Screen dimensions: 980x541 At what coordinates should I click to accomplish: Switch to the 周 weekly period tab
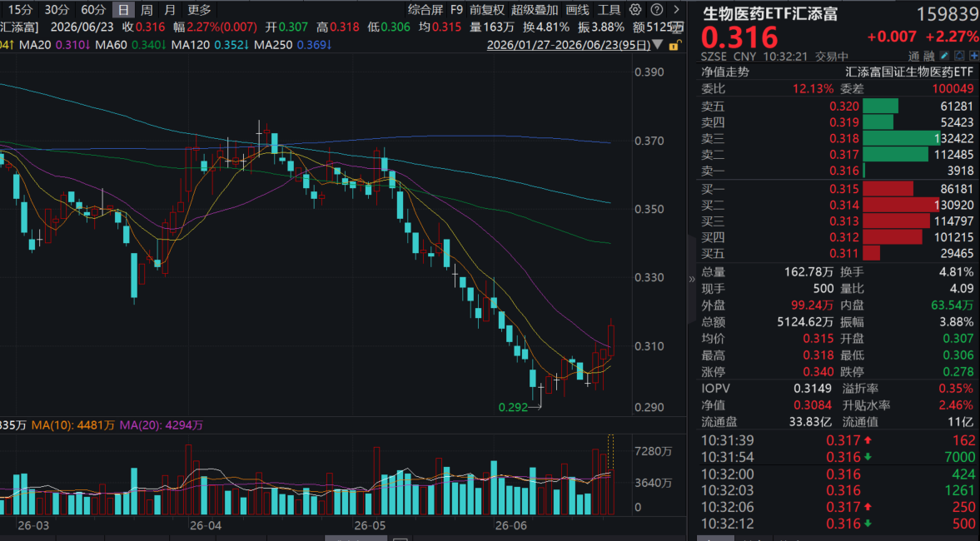pyautogui.click(x=147, y=9)
